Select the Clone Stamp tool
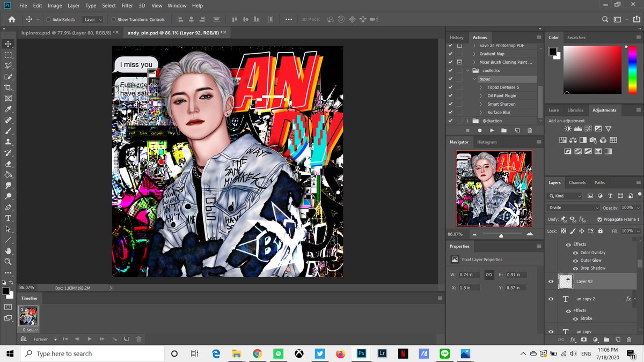Viewport: 644px width, 362px height. coord(8,142)
